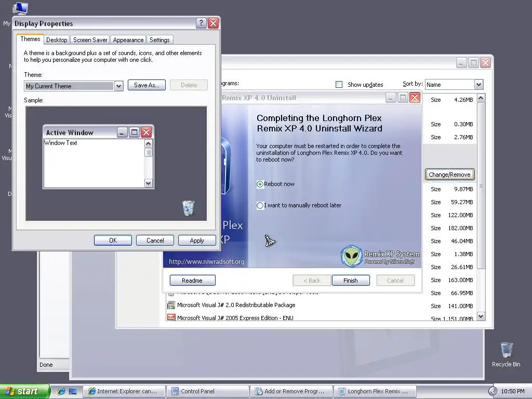Click programs list scrollbar down arrow
The height and width of the screenshot is (399, 532).
pos(481,316)
